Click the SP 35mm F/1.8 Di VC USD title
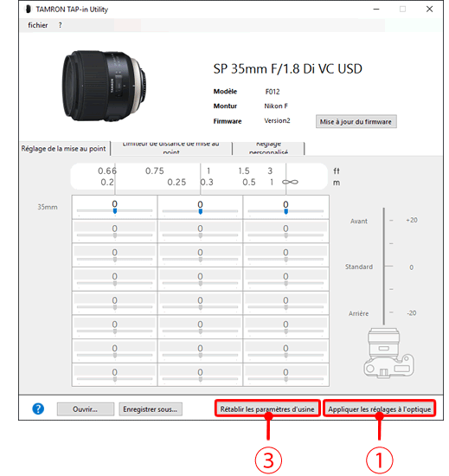The width and height of the screenshot is (449, 476). [287, 69]
